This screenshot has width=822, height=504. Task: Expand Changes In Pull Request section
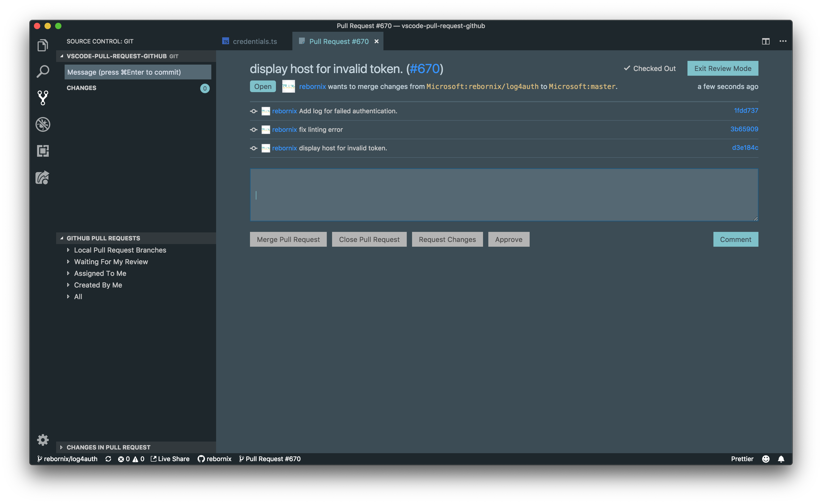tap(108, 447)
